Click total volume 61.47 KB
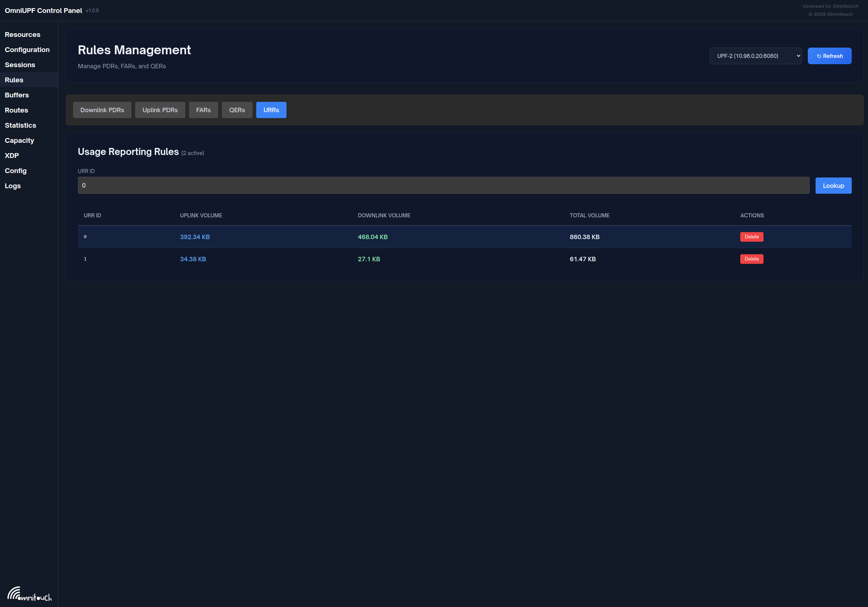The image size is (868, 607). [x=583, y=259]
